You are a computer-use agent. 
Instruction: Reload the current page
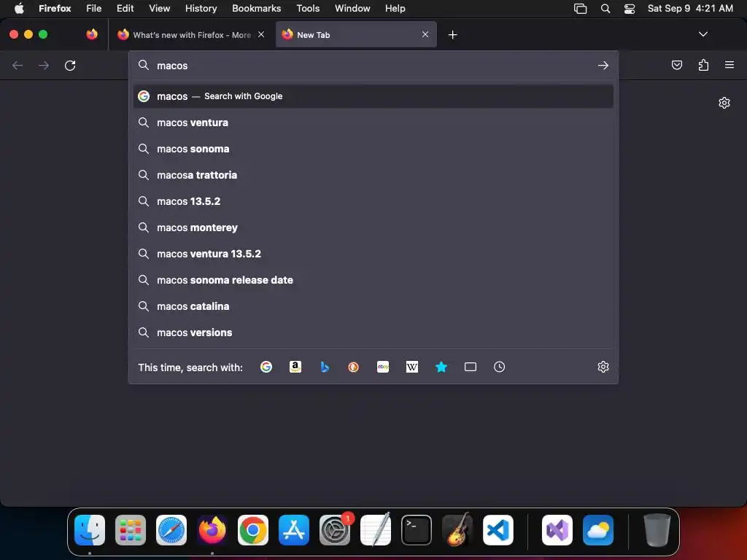(x=70, y=65)
